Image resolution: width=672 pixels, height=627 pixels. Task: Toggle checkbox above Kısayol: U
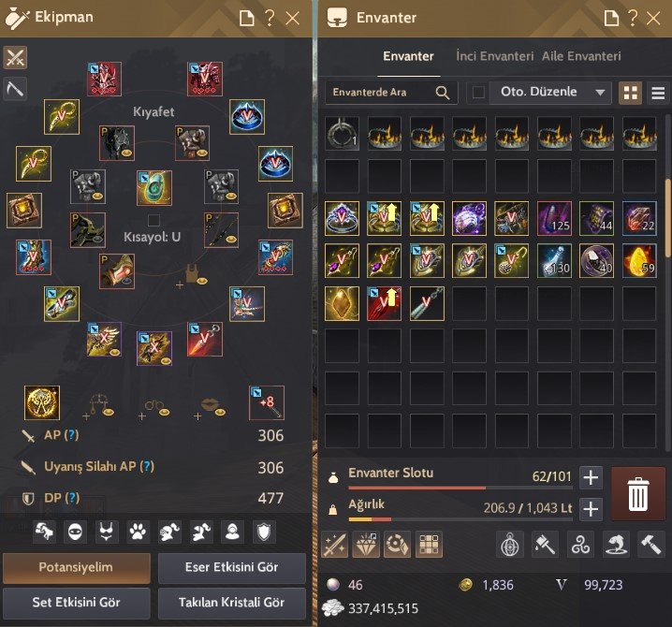coord(153,220)
